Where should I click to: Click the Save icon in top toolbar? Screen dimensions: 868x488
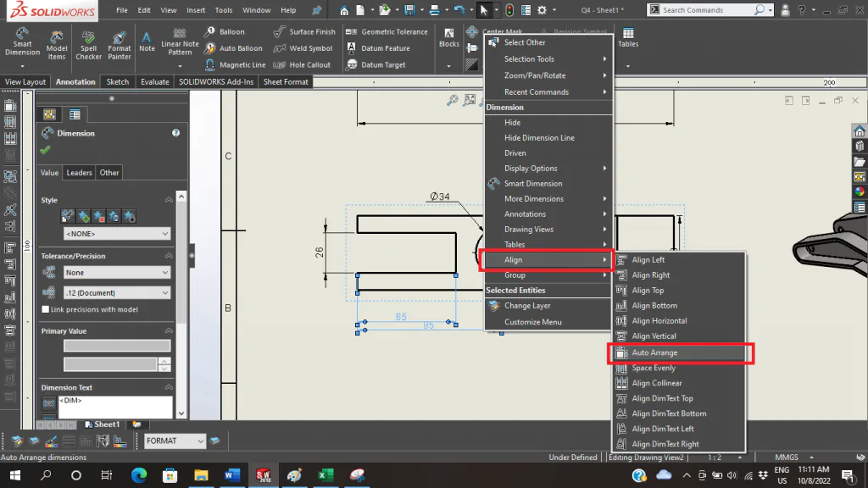click(409, 10)
